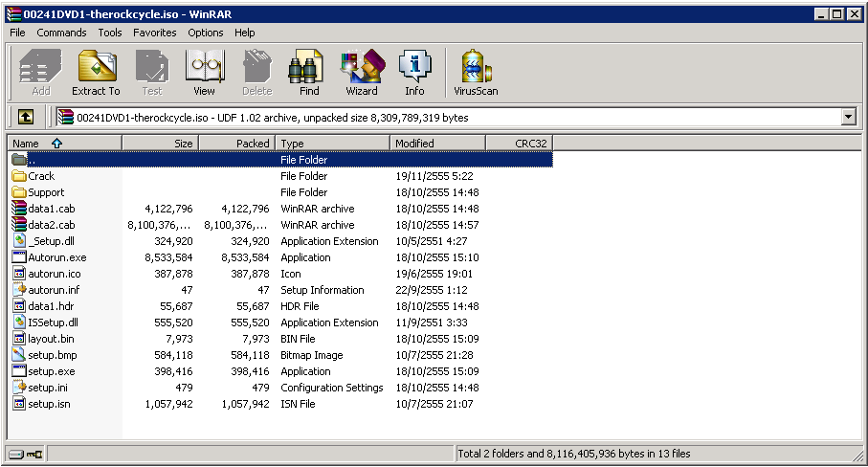Screen dimensions: 868x467
Task: Click the Support folder icon
Action: [x=19, y=192]
